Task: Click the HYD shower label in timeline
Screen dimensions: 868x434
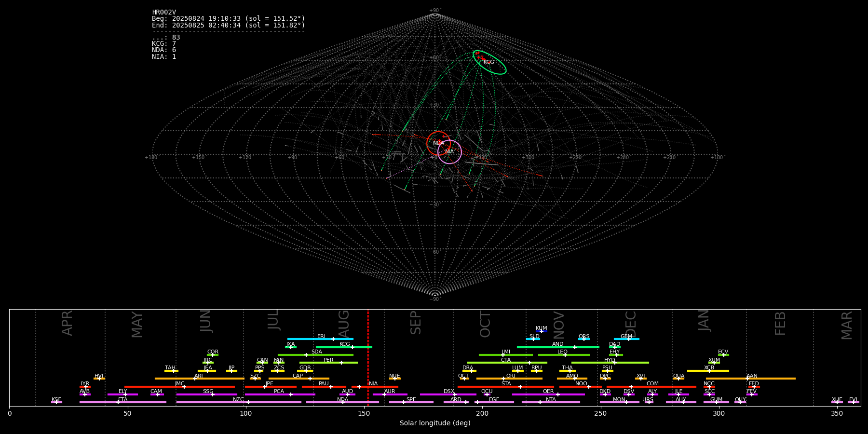Action: (x=610, y=360)
